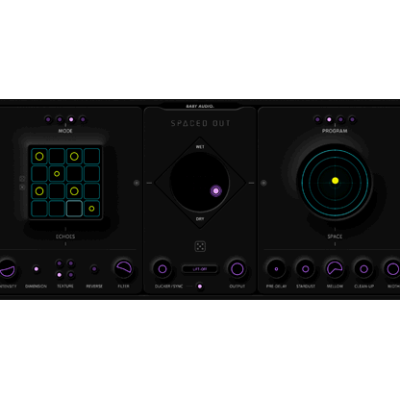Toggle echoes grid cell row one, column three

(74, 156)
